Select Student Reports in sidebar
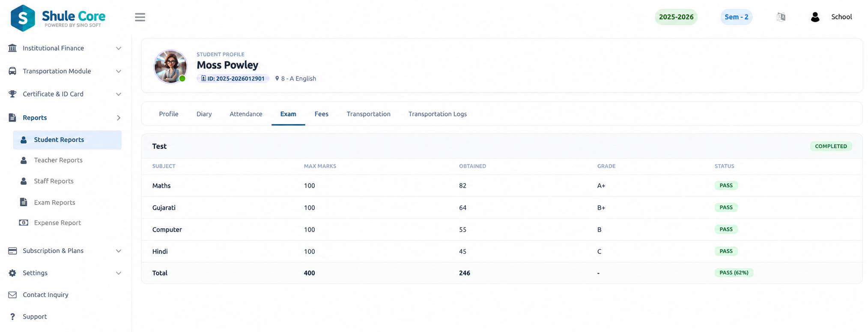 coord(67,140)
